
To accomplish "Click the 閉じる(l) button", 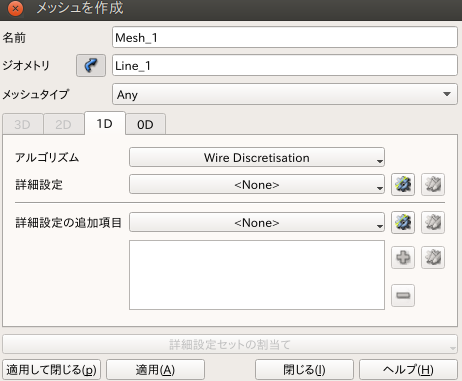I will pyautogui.click(x=304, y=370).
